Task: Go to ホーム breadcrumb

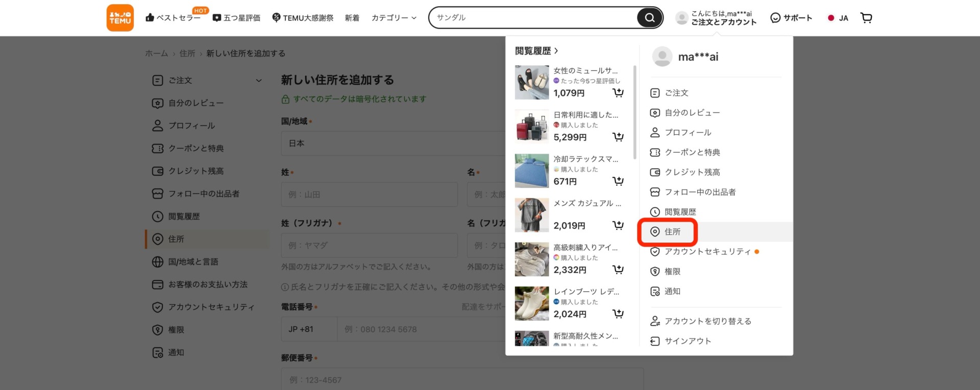Action: click(x=156, y=53)
